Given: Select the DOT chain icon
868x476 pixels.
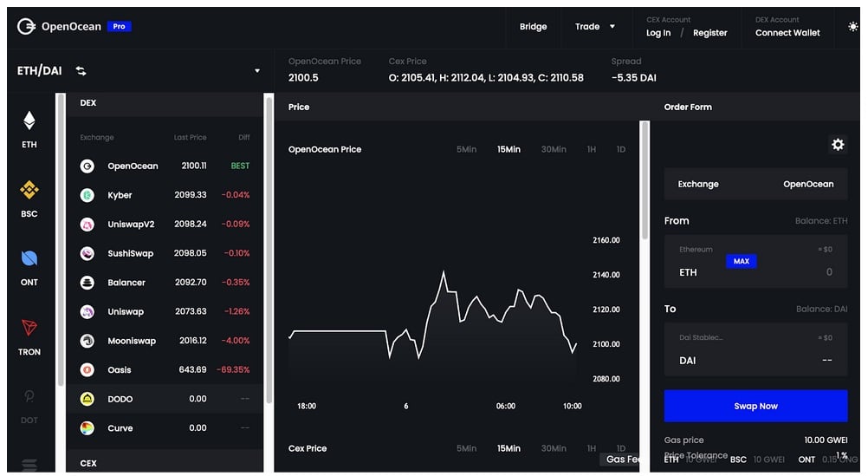Looking at the screenshot, I should tap(29, 397).
